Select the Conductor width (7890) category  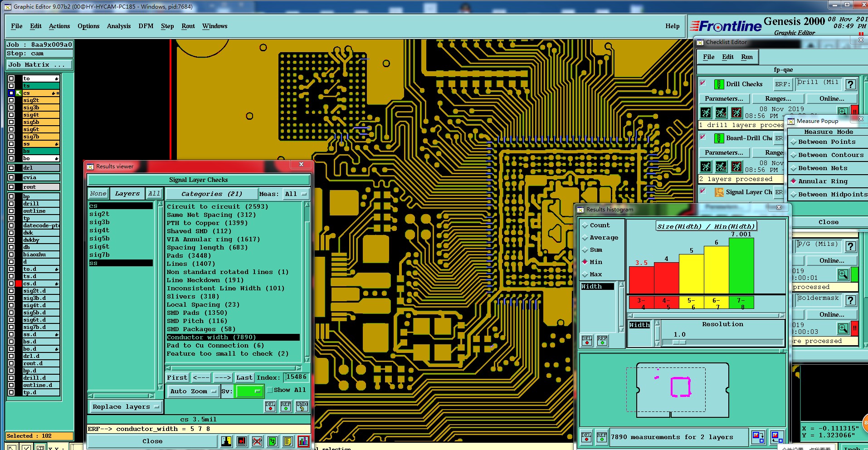[233, 337]
